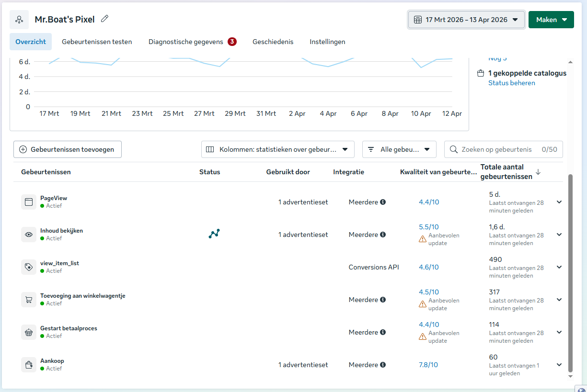Click Gebeurtenissen toevoegen button
Viewport: 587px width, 392px height.
(68, 149)
